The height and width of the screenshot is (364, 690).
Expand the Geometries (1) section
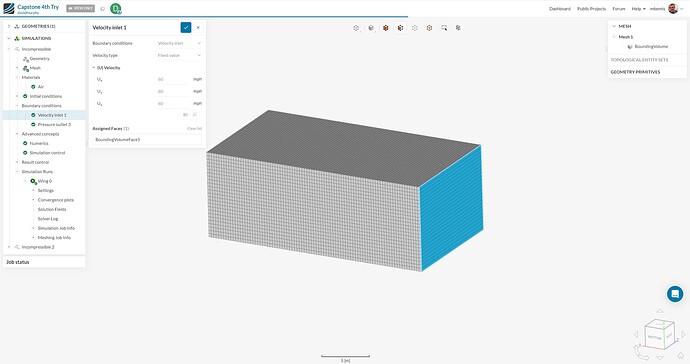(9, 26)
